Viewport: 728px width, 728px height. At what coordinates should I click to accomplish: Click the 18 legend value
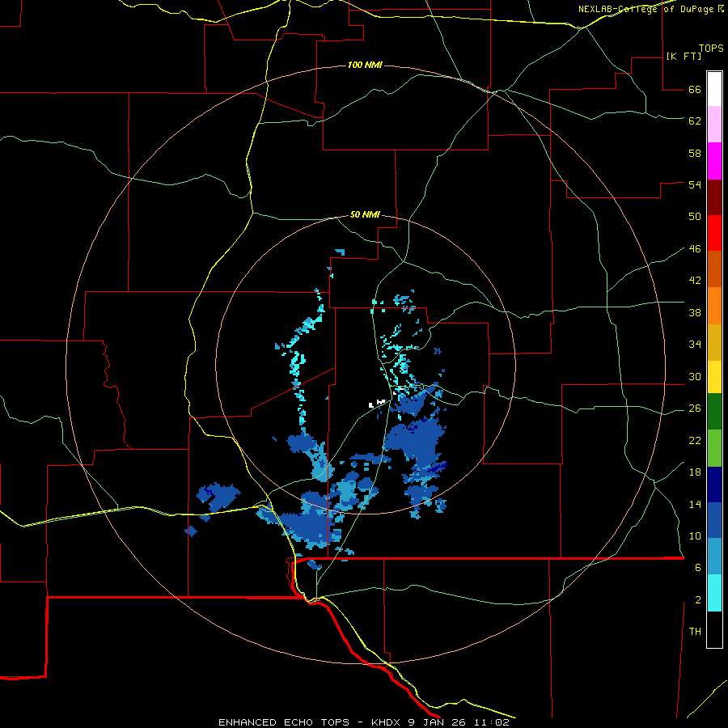695,472
